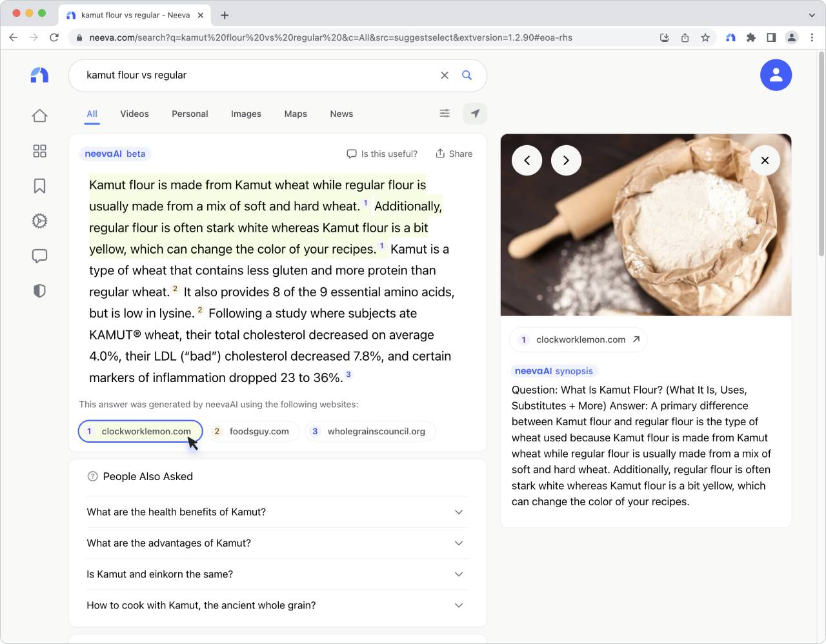Select the wholegrainscouncil.org source chip
This screenshot has height=644, width=826.
[x=370, y=431]
